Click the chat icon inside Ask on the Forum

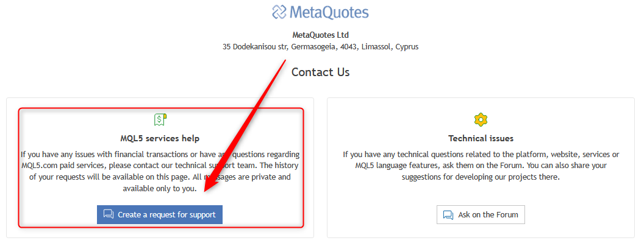448,214
